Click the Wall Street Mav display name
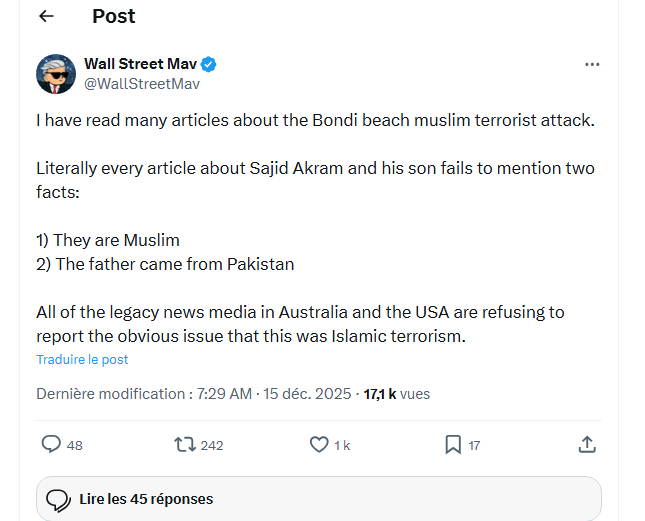The width and height of the screenshot is (645, 521). 140,65
